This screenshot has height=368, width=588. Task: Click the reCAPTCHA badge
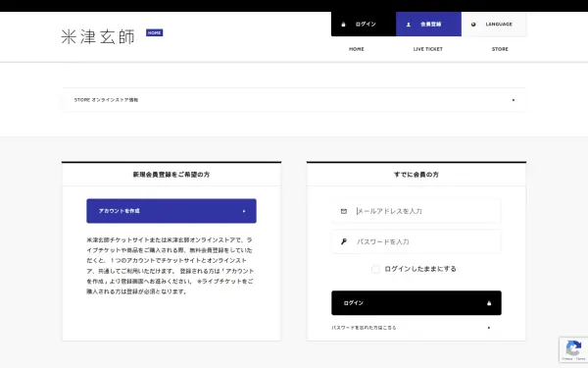click(573, 349)
